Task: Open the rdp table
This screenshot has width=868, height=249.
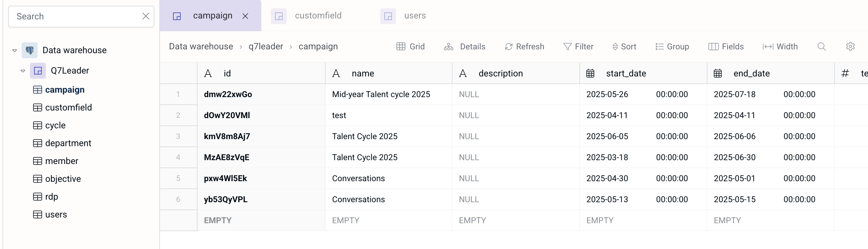Action: point(46,197)
